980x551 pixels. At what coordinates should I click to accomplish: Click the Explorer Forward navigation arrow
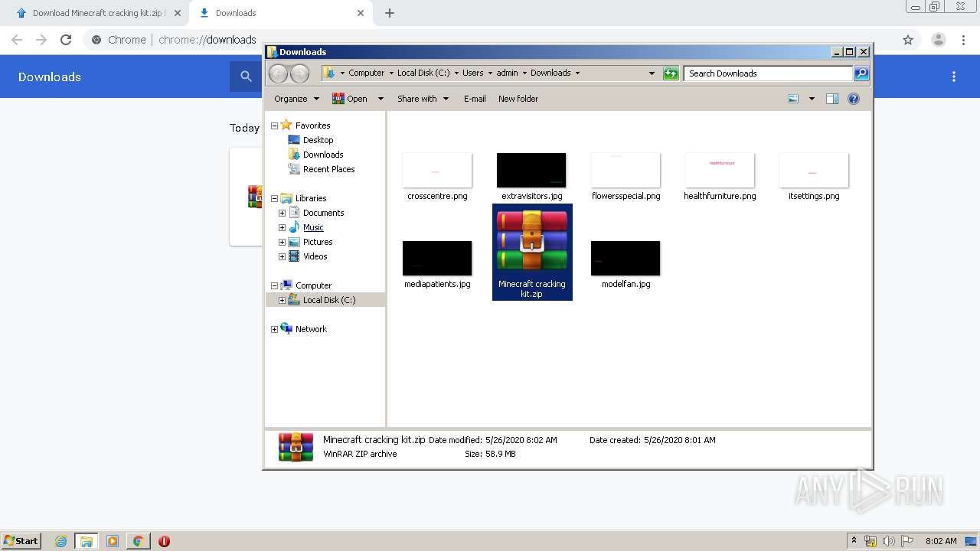pos(300,73)
